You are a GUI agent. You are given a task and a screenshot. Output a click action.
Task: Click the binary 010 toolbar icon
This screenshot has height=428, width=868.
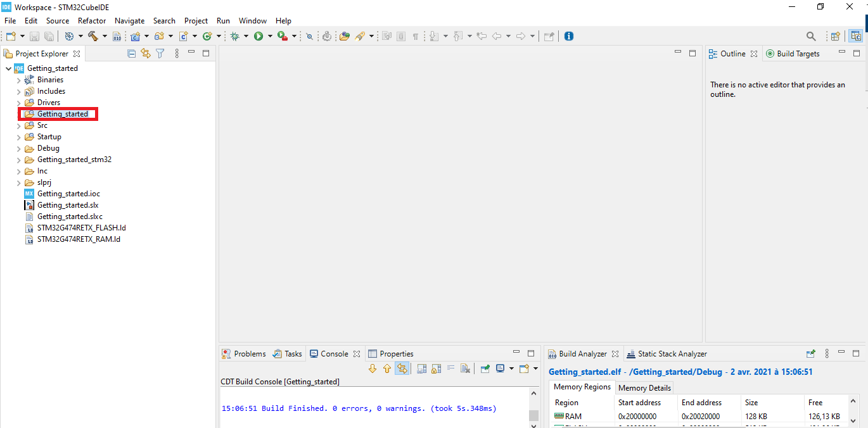pyautogui.click(x=117, y=36)
